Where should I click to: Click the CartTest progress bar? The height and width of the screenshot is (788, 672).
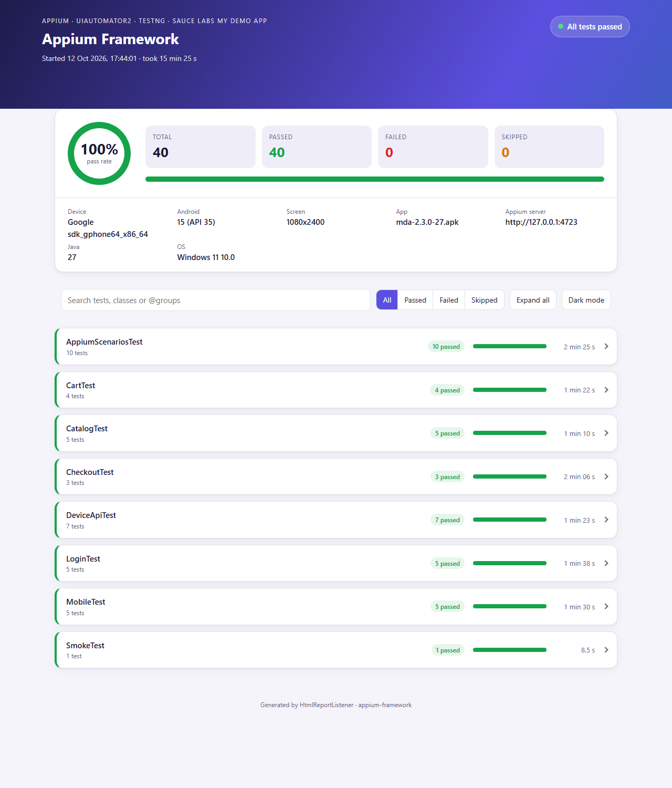pyautogui.click(x=510, y=390)
